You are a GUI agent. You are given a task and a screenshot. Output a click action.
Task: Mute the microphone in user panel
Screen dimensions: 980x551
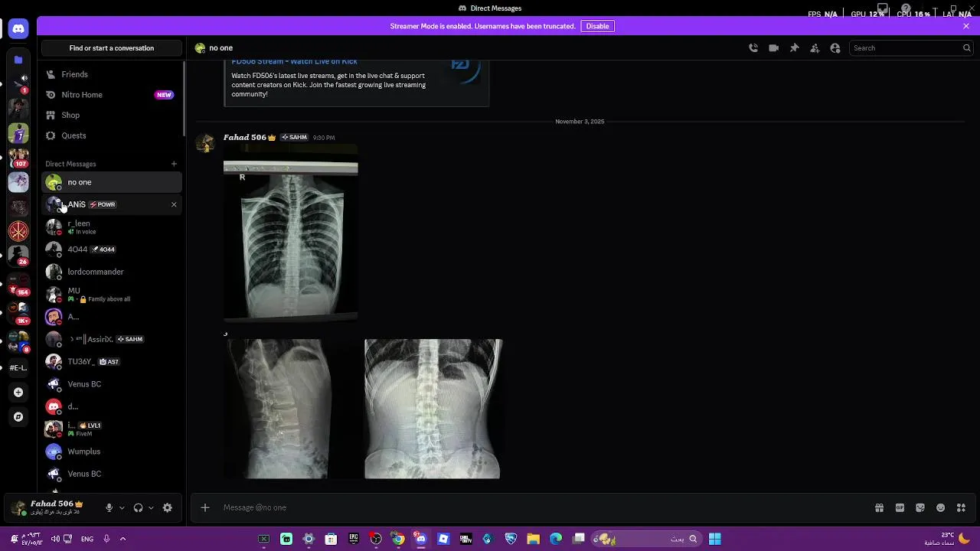[109, 507]
